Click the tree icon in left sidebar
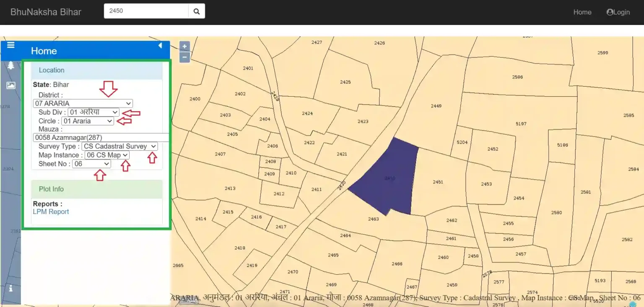 [x=10, y=66]
